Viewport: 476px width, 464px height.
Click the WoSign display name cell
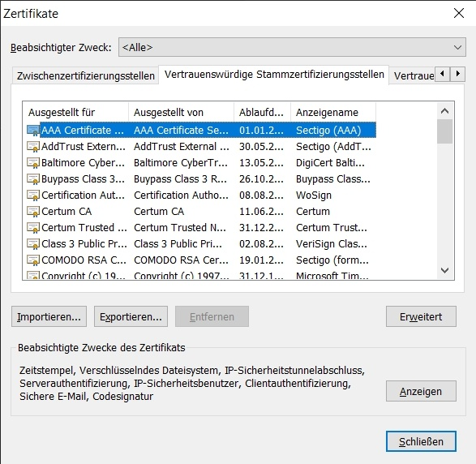click(314, 195)
